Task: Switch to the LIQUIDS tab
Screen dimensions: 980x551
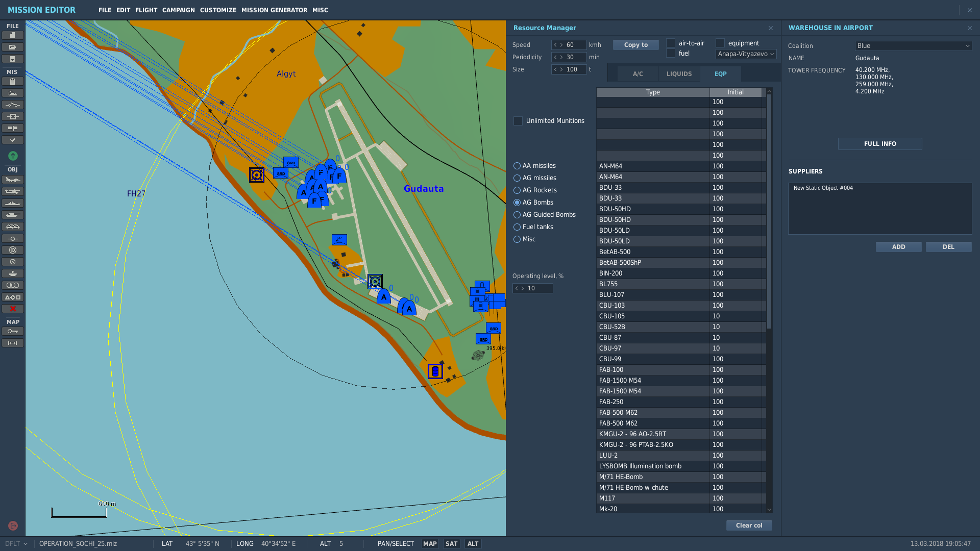Action: [679, 74]
